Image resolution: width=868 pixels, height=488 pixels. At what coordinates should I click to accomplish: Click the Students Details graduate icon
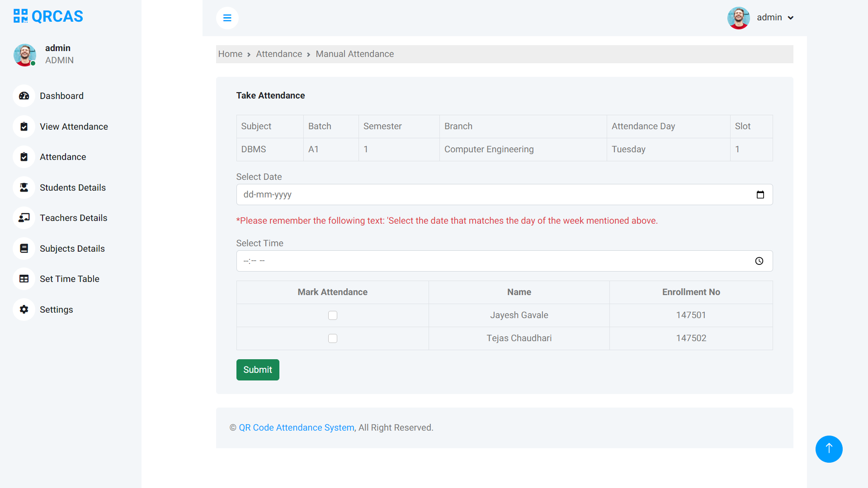pyautogui.click(x=24, y=188)
